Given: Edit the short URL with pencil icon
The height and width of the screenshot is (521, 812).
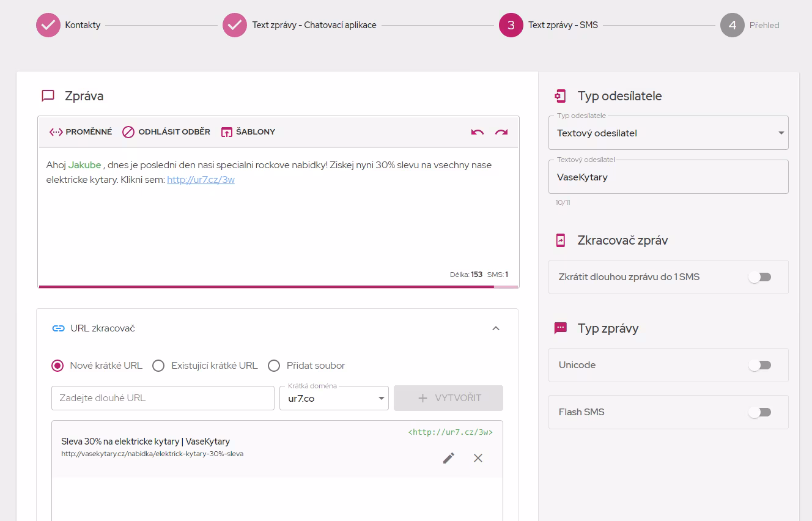Looking at the screenshot, I should (449, 458).
